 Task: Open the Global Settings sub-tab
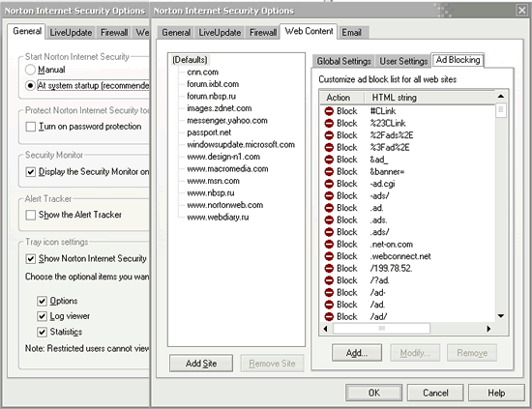pos(343,61)
